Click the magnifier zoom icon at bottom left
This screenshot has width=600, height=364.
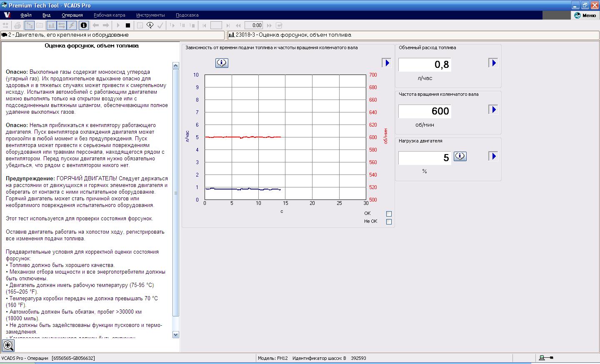point(8,345)
